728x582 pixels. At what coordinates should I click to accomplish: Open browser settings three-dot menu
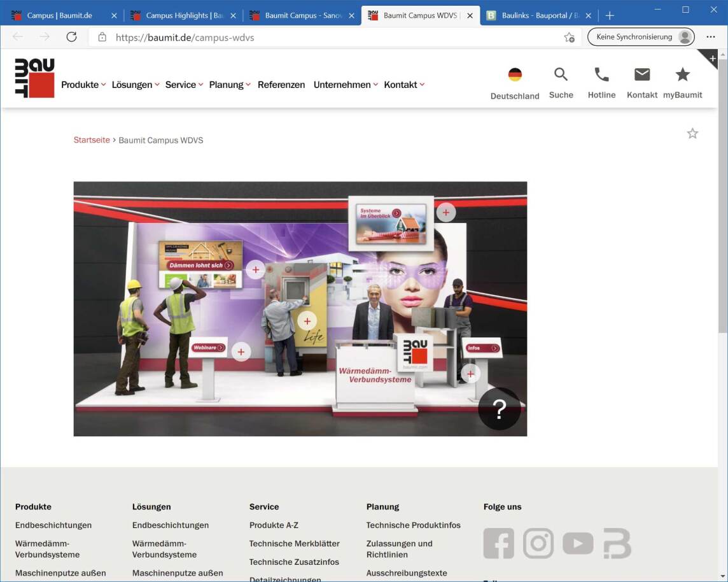click(x=711, y=37)
